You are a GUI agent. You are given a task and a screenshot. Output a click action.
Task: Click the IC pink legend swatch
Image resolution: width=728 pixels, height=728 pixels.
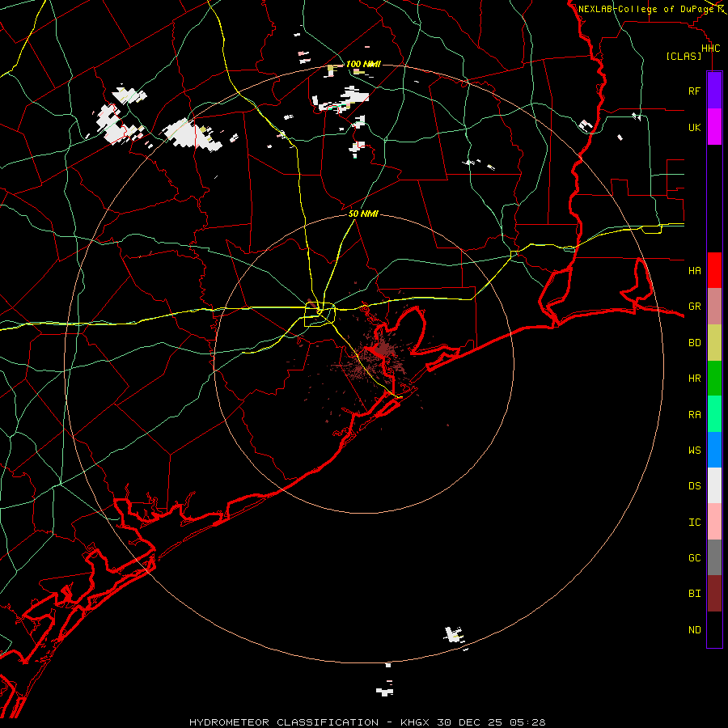(x=714, y=522)
